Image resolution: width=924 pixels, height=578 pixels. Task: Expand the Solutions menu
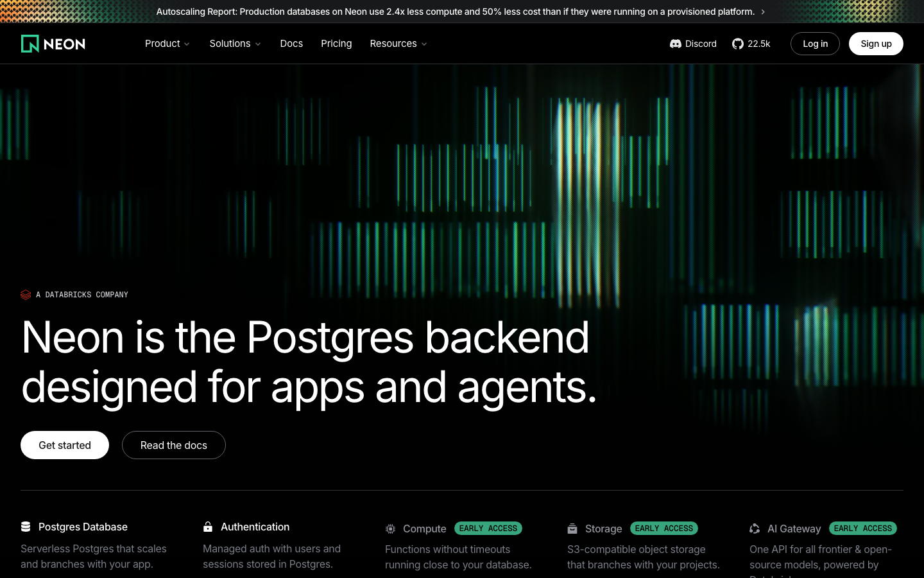235,44
